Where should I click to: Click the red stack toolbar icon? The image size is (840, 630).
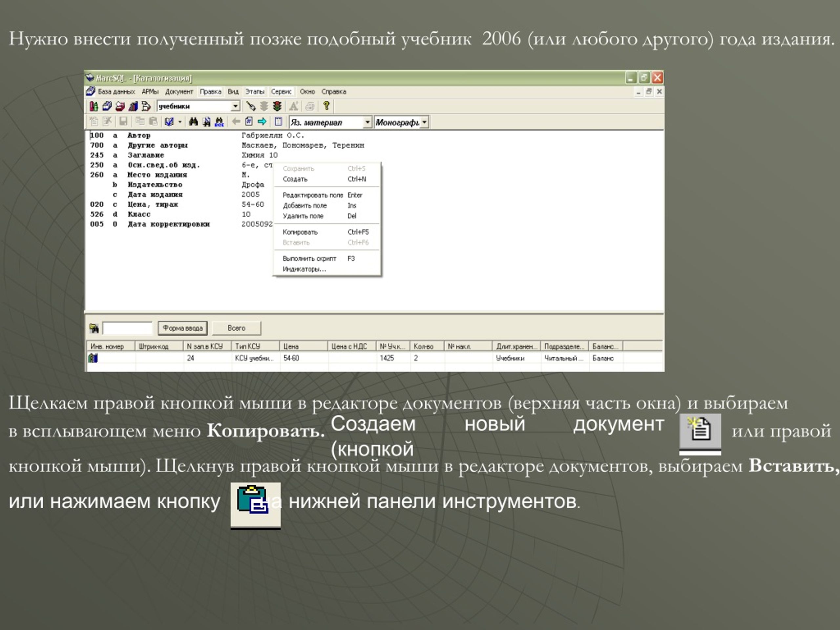click(x=120, y=106)
